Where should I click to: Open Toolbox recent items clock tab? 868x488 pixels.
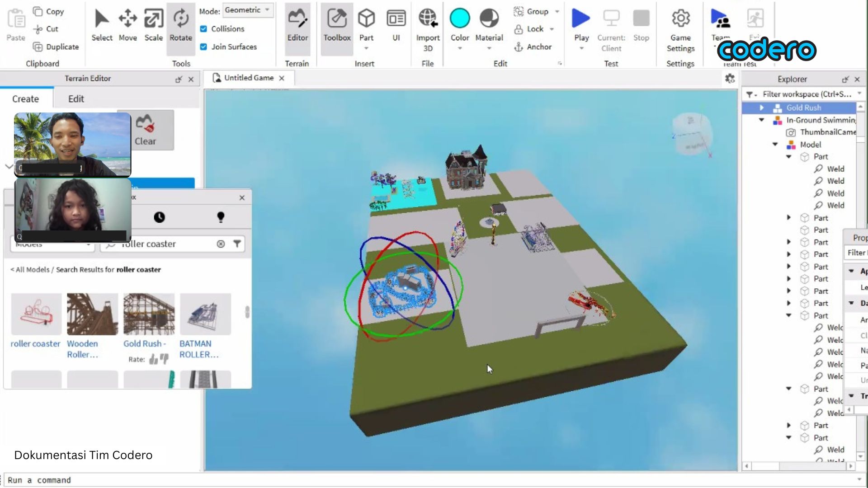pyautogui.click(x=159, y=217)
